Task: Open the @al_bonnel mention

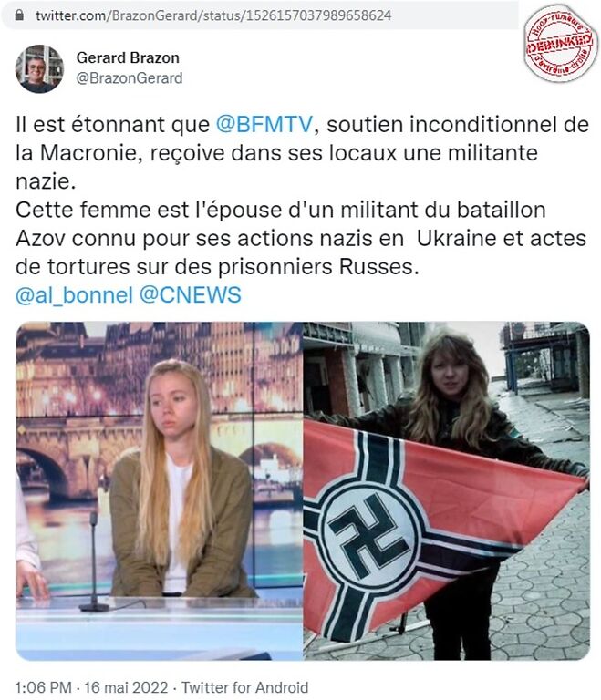Action: pos(74,295)
